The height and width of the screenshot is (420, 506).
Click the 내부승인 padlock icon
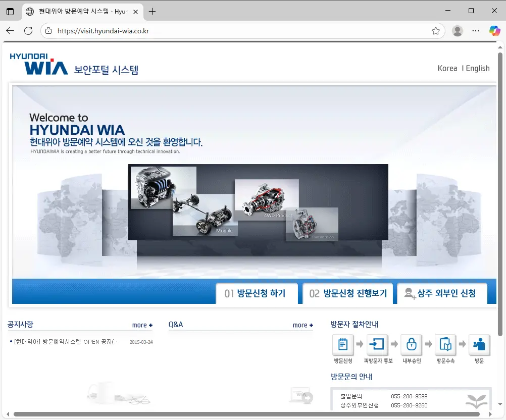pyautogui.click(x=411, y=345)
